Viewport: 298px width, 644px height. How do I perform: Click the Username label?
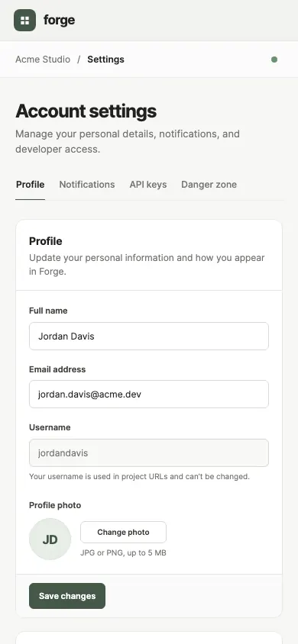(50, 427)
